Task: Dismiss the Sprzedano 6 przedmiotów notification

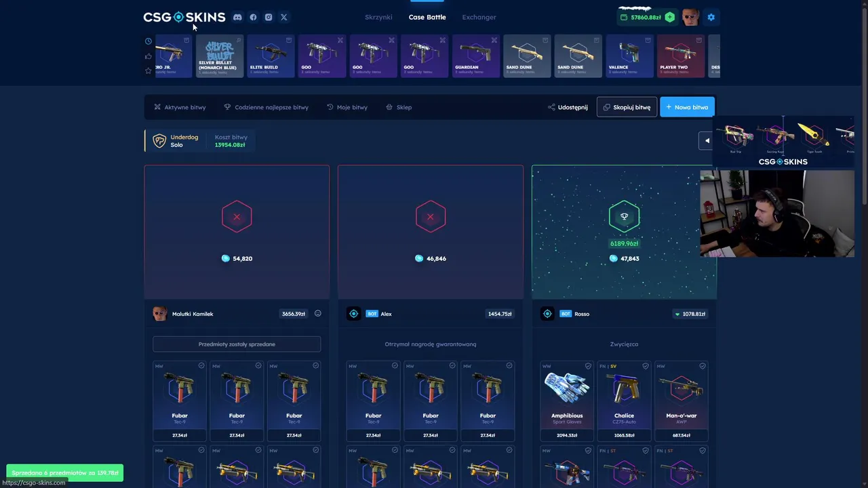Action: [x=65, y=472]
